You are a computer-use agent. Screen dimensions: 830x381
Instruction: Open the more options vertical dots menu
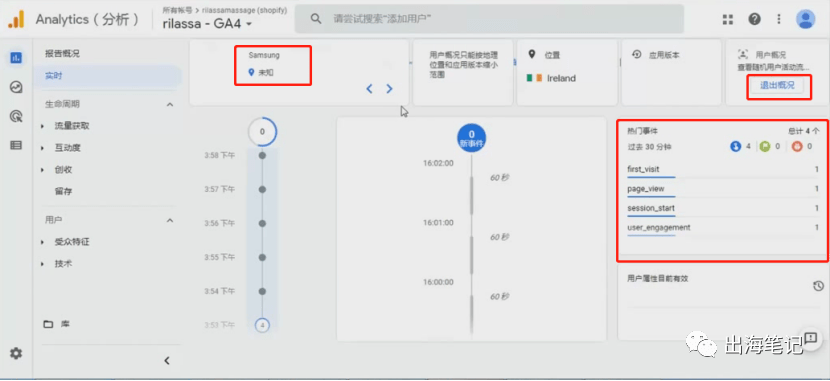point(779,19)
